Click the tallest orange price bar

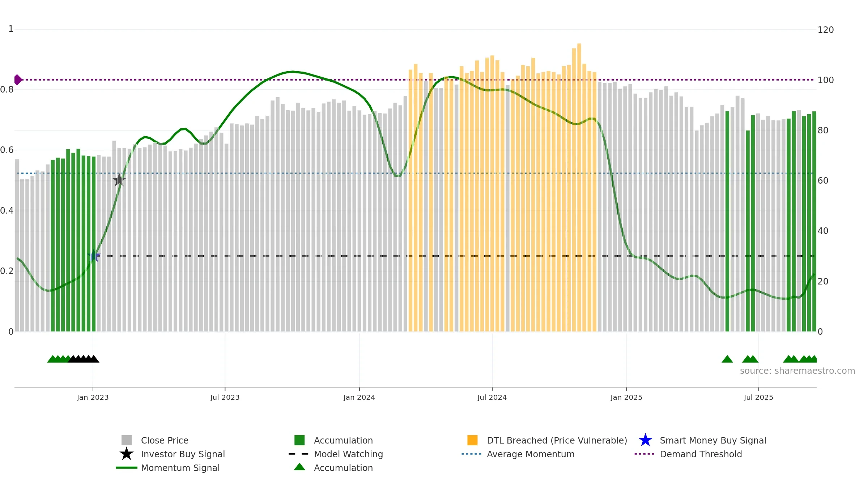[579, 187]
